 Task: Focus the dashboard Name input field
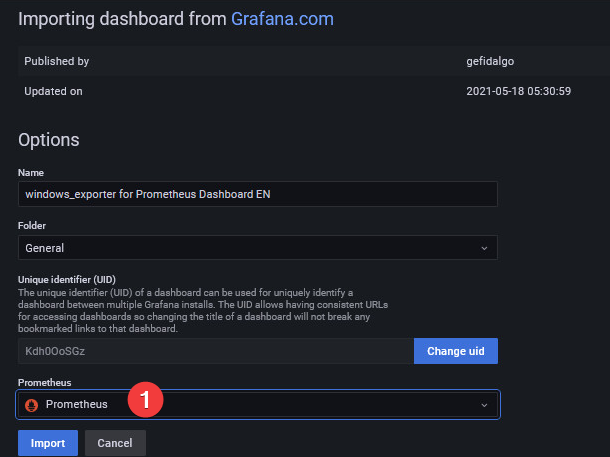[x=257, y=194]
